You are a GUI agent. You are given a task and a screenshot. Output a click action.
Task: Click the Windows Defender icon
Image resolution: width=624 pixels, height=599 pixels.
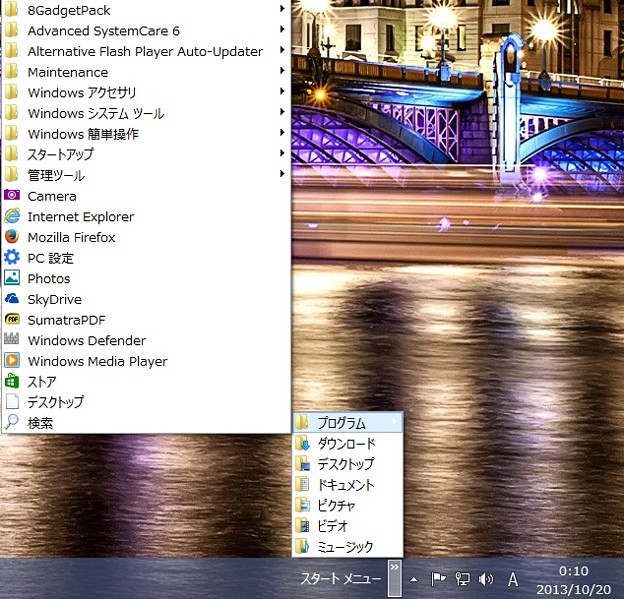pos(12,339)
